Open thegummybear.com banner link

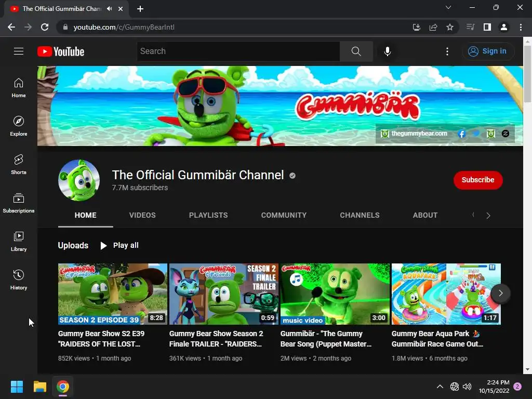[414, 134]
